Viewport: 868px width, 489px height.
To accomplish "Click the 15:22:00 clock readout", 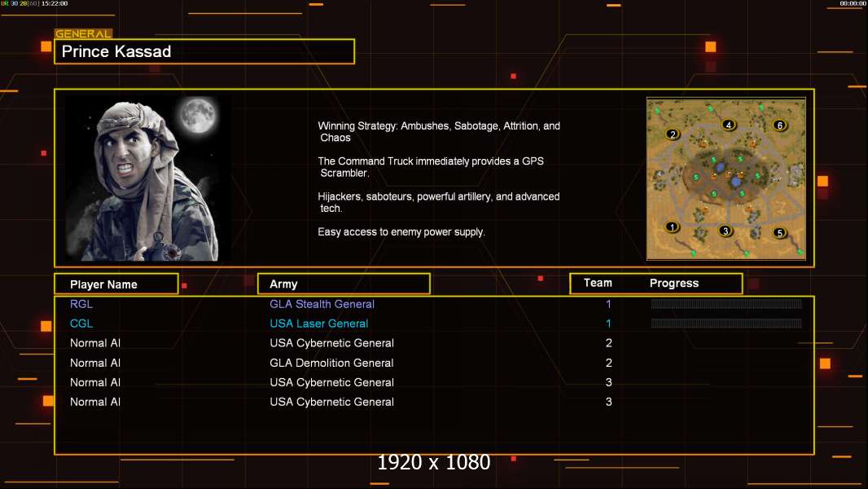I will pos(55,3).
